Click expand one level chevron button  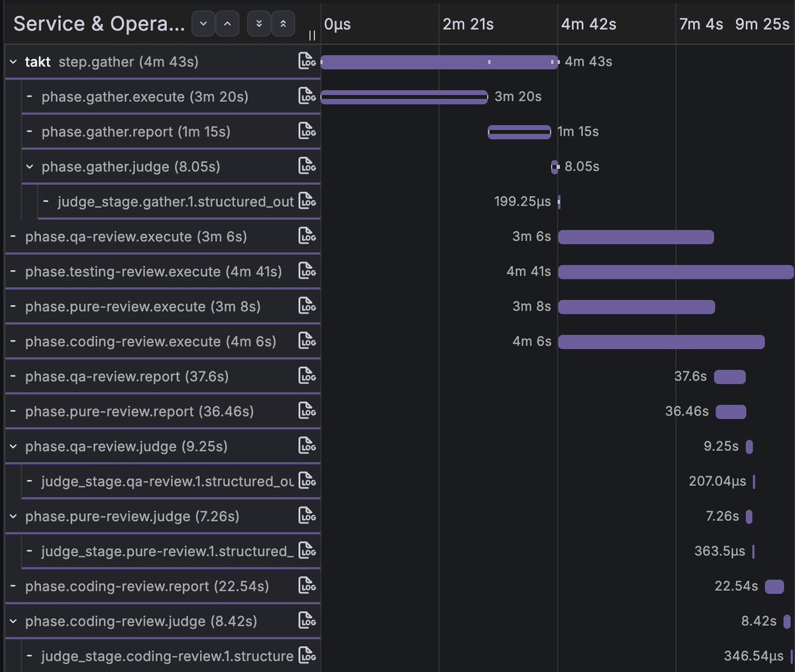[203, 24]
